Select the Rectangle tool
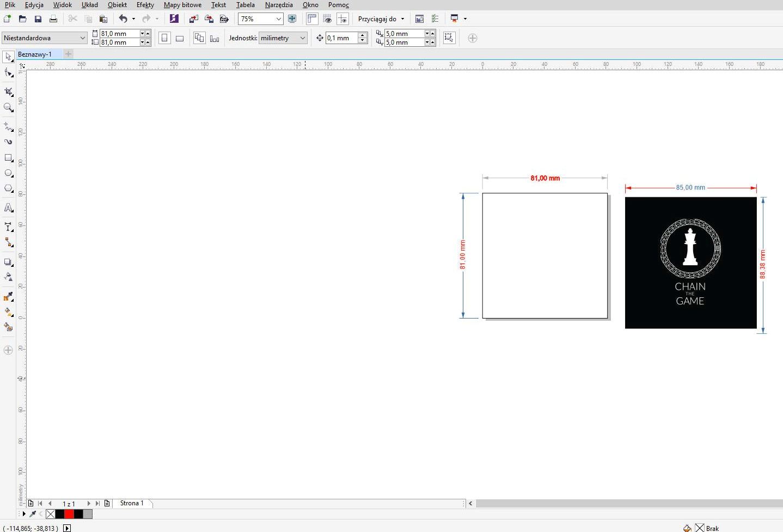The image size is (783, 532). click(x=8, y=157)
